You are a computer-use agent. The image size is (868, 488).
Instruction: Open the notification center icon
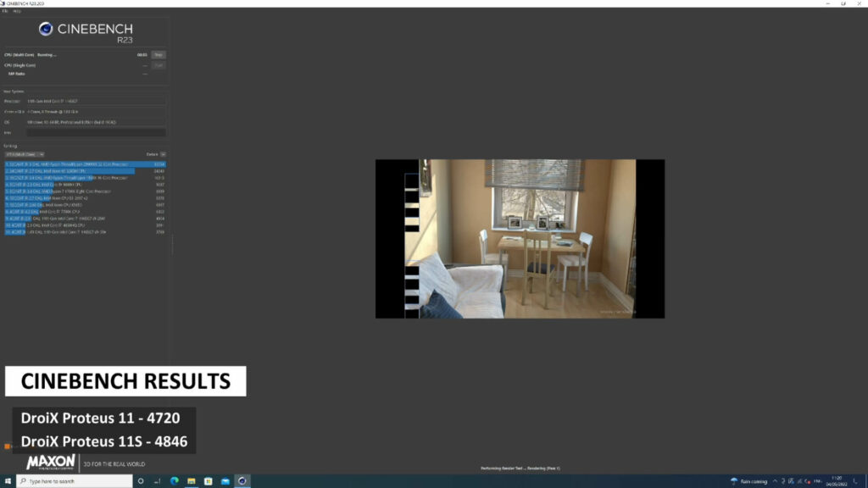point(856,481)
